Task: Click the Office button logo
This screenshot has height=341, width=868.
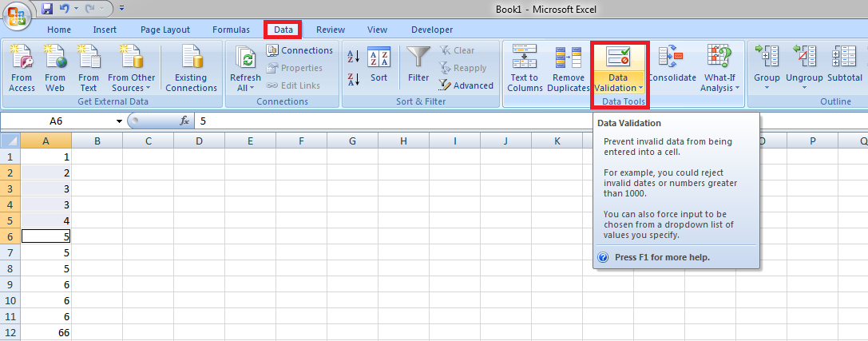Action: (x=16, y=15)
